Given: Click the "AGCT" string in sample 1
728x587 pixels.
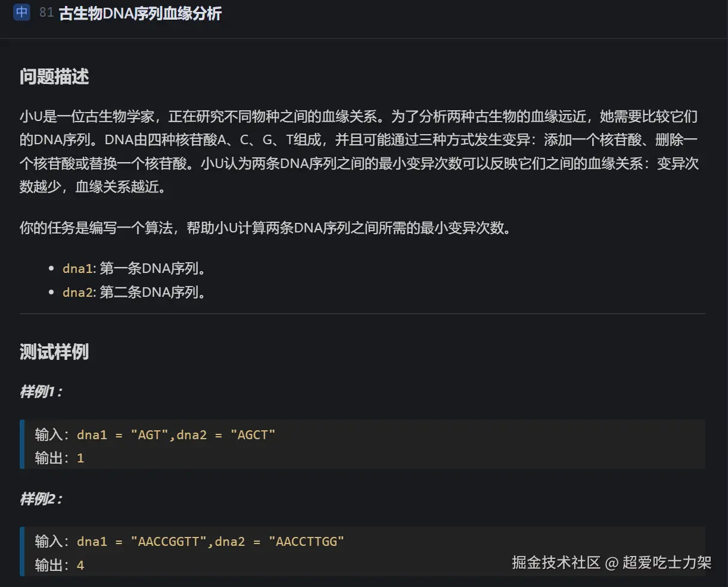Looking at the screenshot, I should coord(253,435).
